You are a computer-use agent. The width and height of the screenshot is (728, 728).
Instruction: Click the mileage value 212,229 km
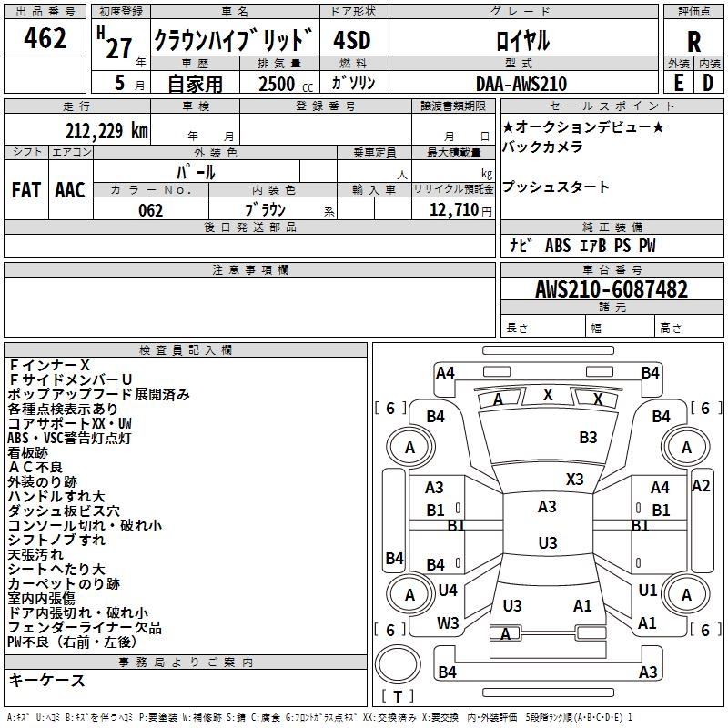click(x=106, y=131)
